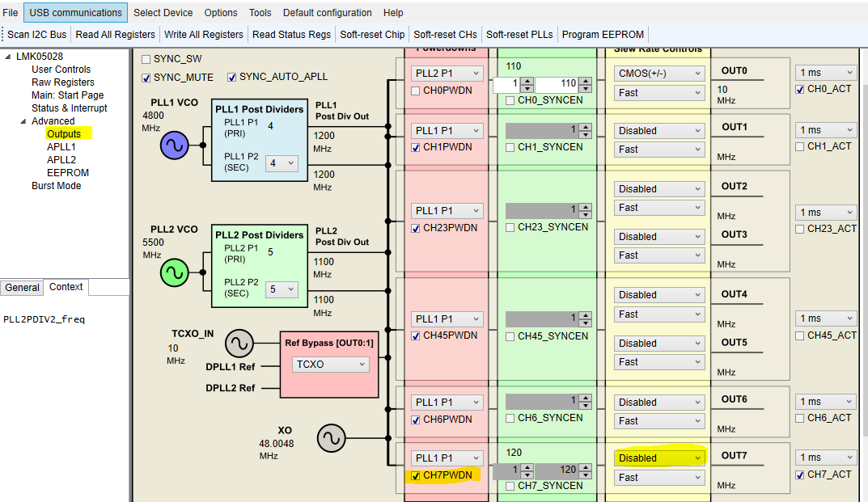
Task: Click PLL2PDIV2_freq context text
Action: [44, 319]
